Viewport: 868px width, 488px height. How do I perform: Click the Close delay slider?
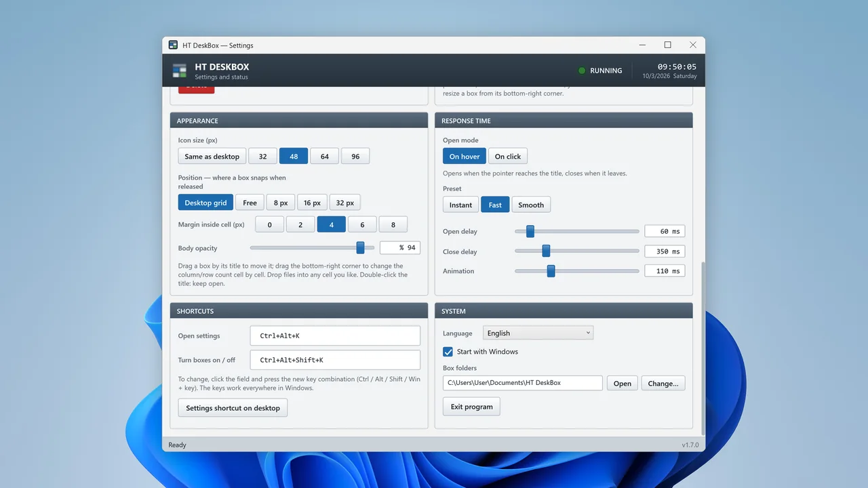pos(577,251)
